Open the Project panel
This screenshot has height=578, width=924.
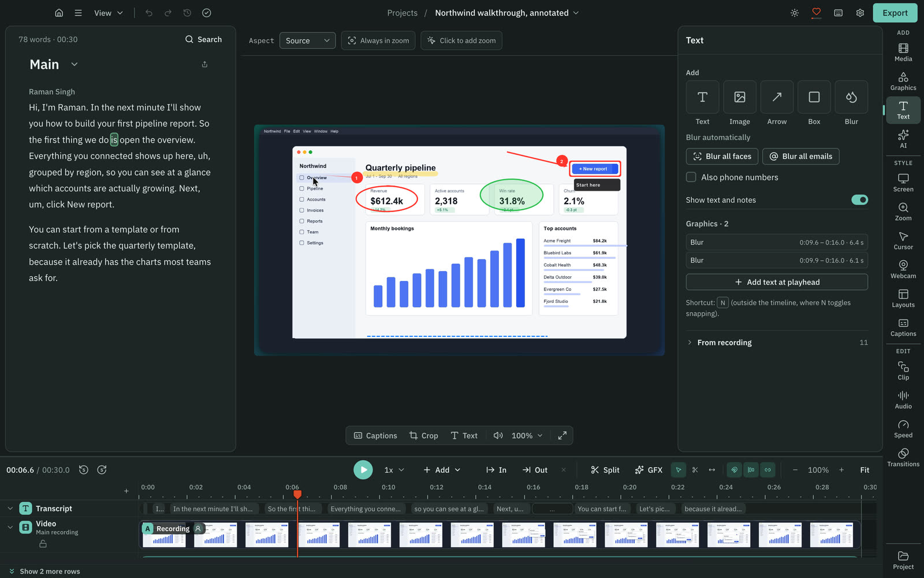click(903, 560)
